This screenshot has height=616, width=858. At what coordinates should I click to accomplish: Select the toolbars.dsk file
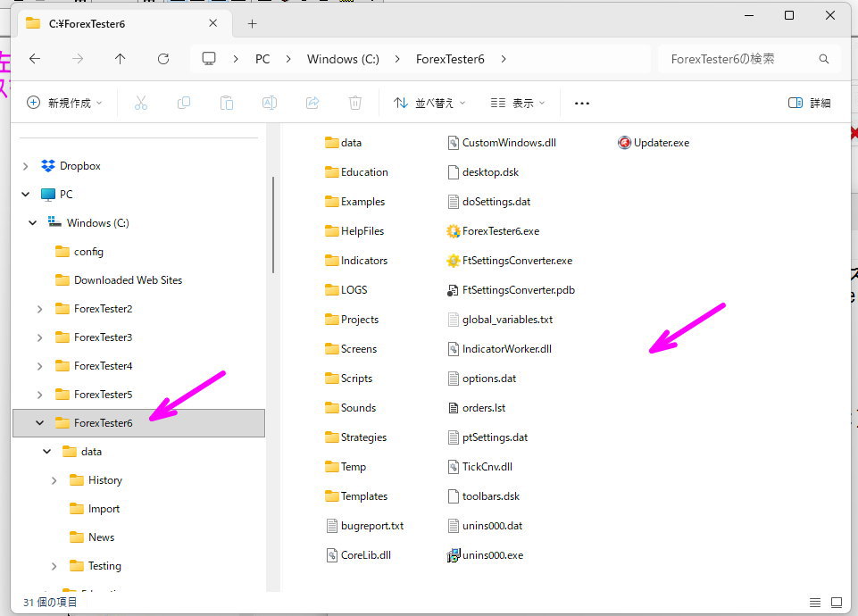tap(484, 496)
